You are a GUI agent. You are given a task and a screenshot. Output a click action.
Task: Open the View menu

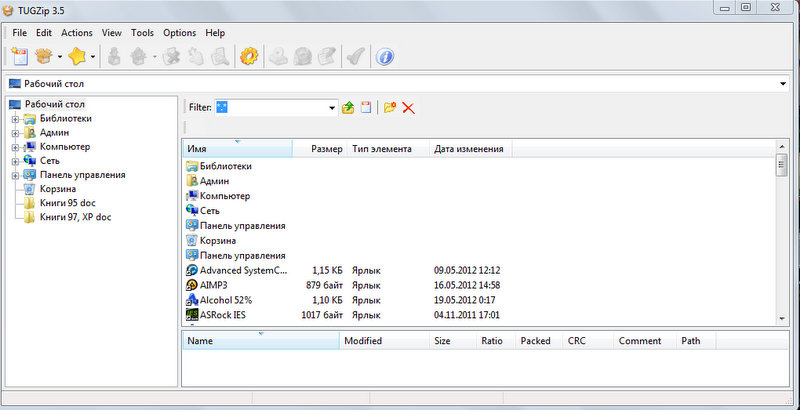pyautogui.click(x=112, y=33)
